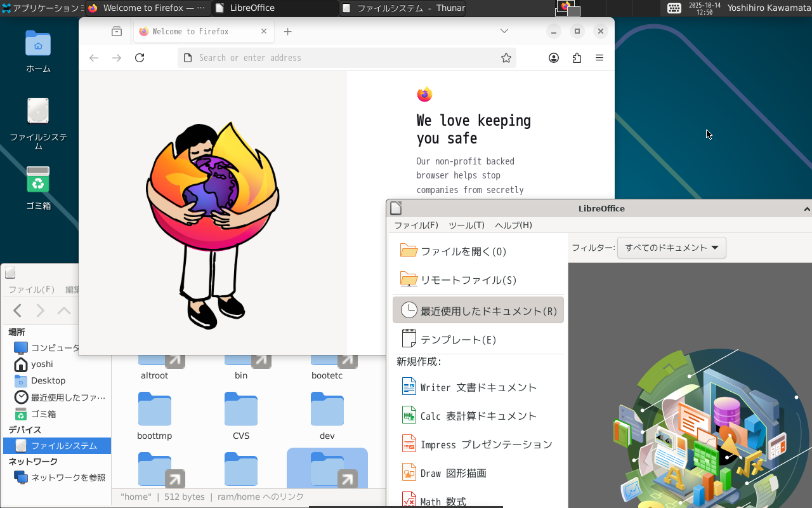Open the list-all-tabs chevron in Firefox

click(504, 30)
